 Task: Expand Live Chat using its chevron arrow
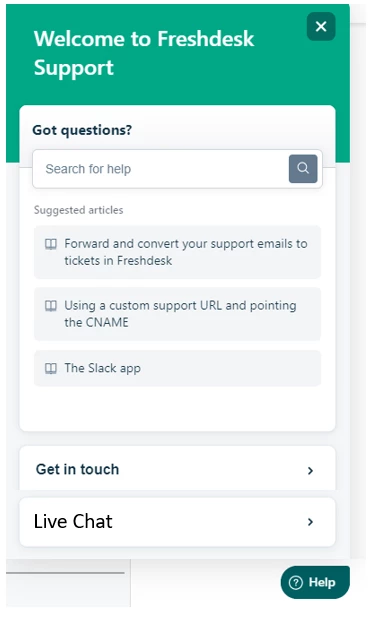(x=310, y=522)
